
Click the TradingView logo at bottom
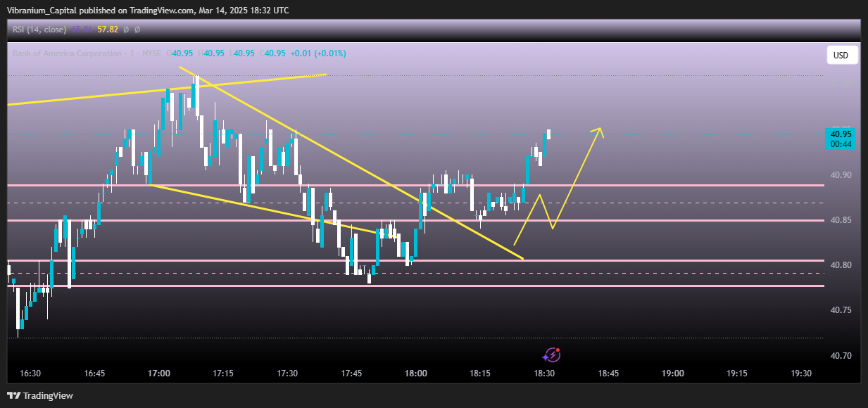pyautogui.click(x=40, y=395)
